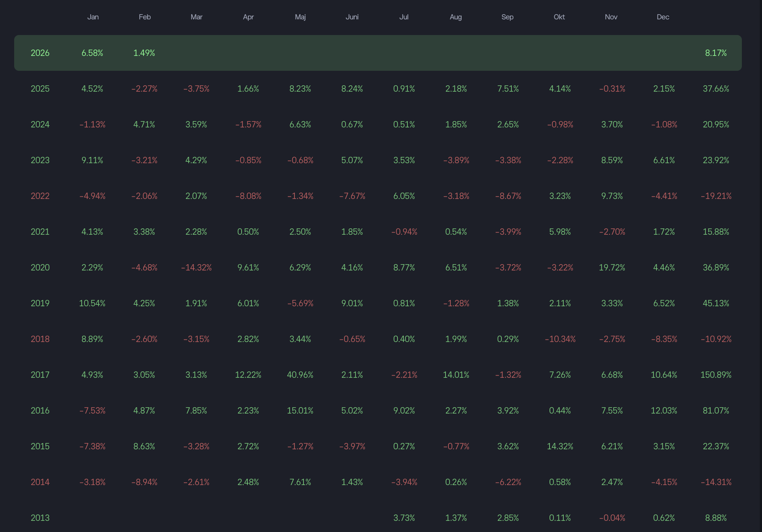Select the Dec column header
The height and width of the screenshot is (532, 762).
(663, 17)
